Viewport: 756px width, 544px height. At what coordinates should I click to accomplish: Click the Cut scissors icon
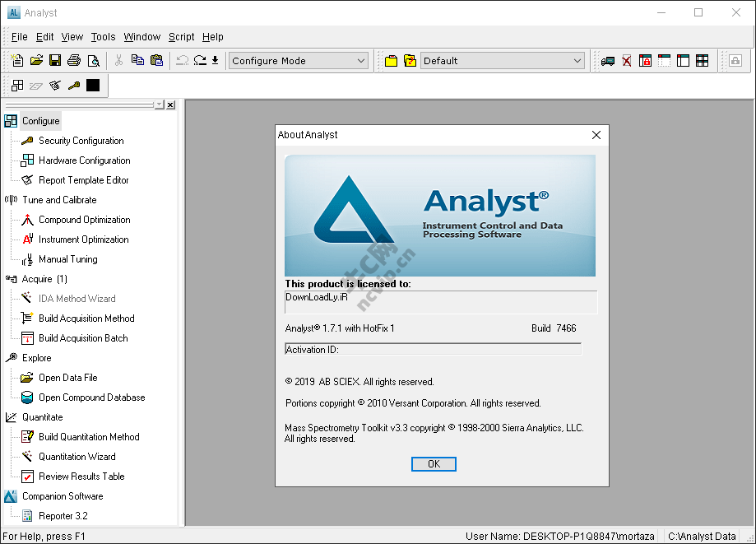pos(118,60)
